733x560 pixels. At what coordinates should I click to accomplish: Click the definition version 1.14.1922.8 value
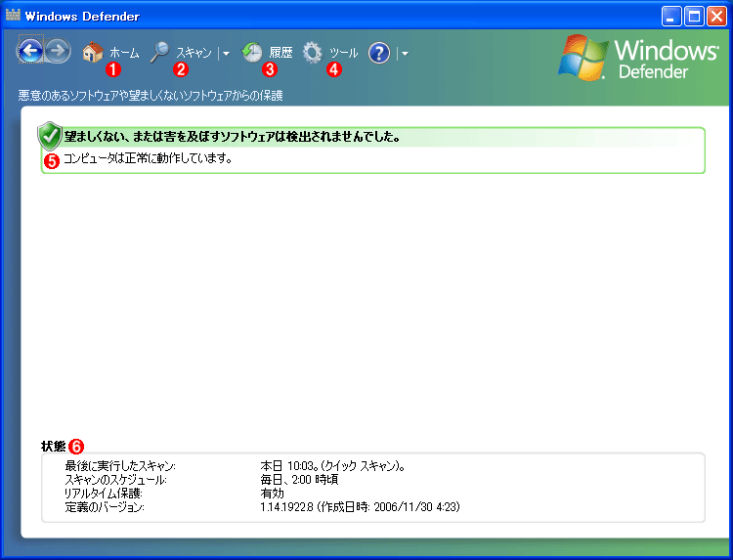pos(360,506)
